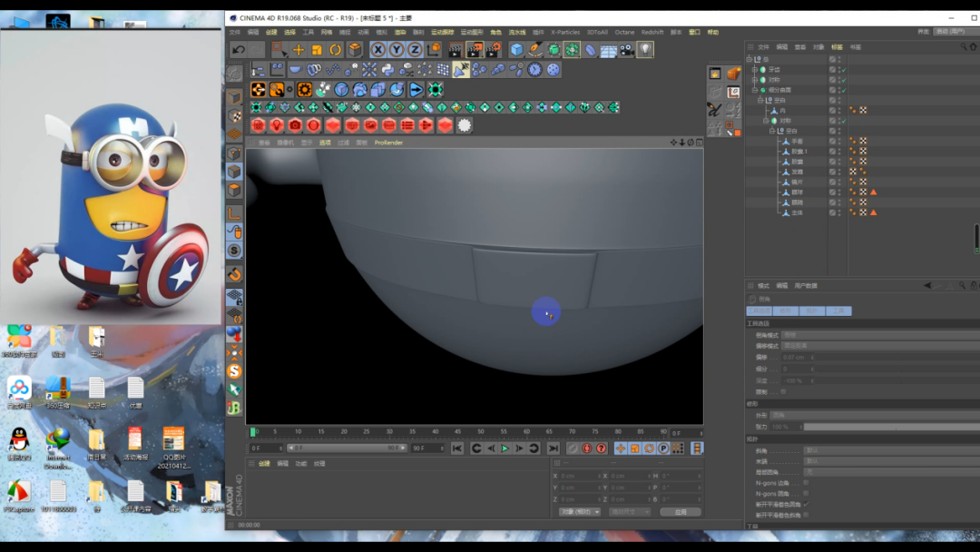Adjust the 张力 tension slider
This screenshot has width=980, height=552.
click(x=891, y=427)
